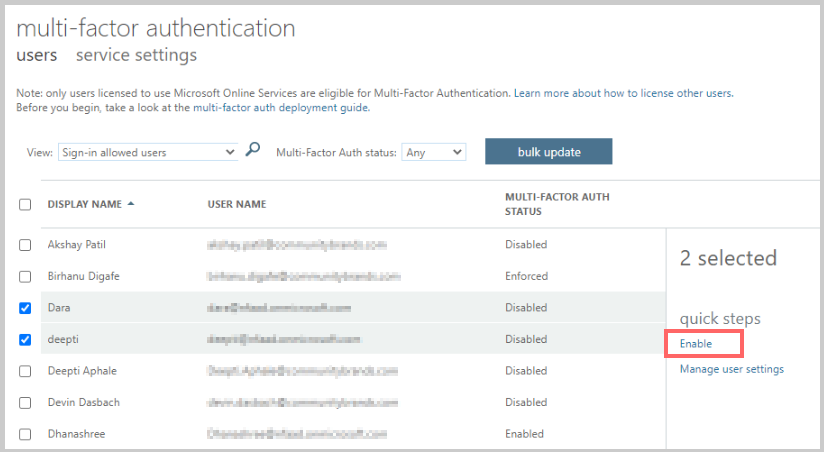Open the learn more about licensing link

coord(623,93)
